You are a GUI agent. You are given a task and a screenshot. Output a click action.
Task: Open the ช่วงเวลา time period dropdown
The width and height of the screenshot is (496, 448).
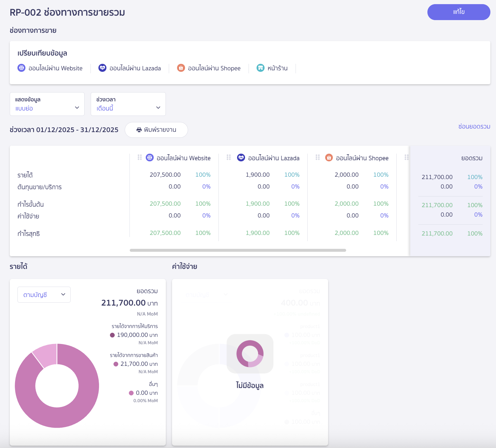tap(128, 104)
